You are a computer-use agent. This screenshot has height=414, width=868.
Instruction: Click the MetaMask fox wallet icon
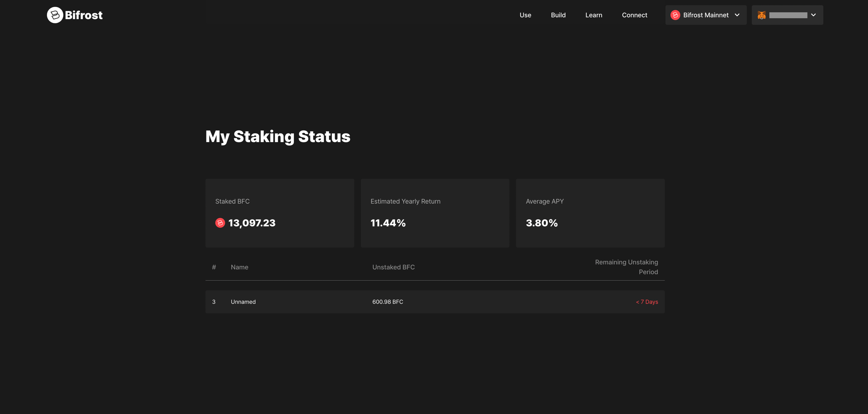tap(761, 15)
